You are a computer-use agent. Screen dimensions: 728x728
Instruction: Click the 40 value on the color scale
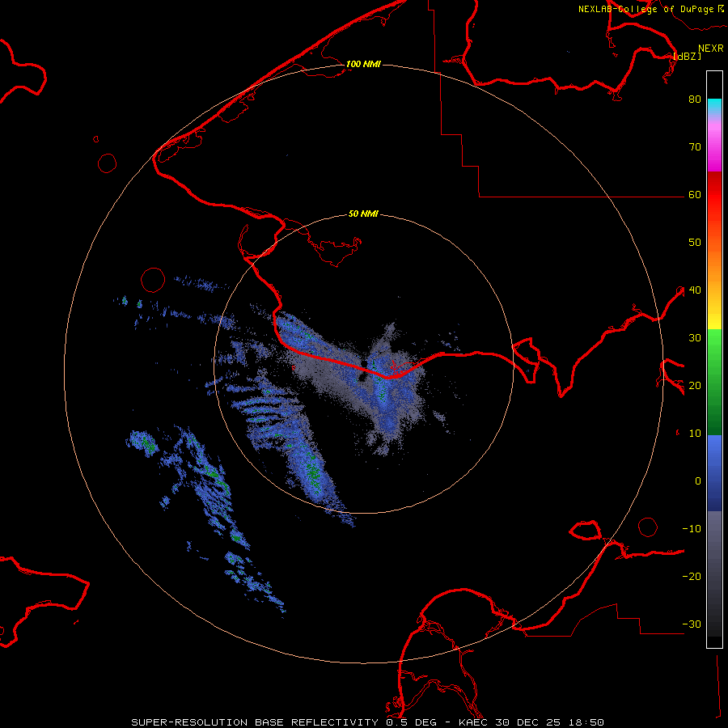[695, 290]
